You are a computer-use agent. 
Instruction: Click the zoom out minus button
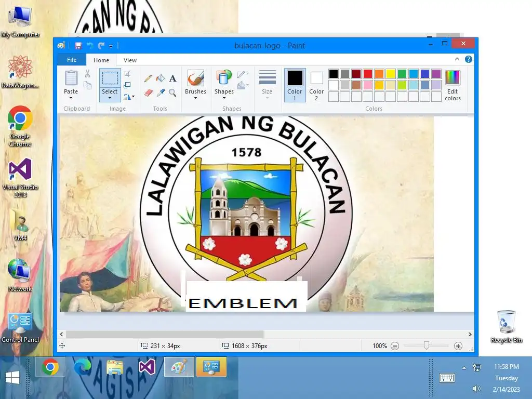(395, 346)
